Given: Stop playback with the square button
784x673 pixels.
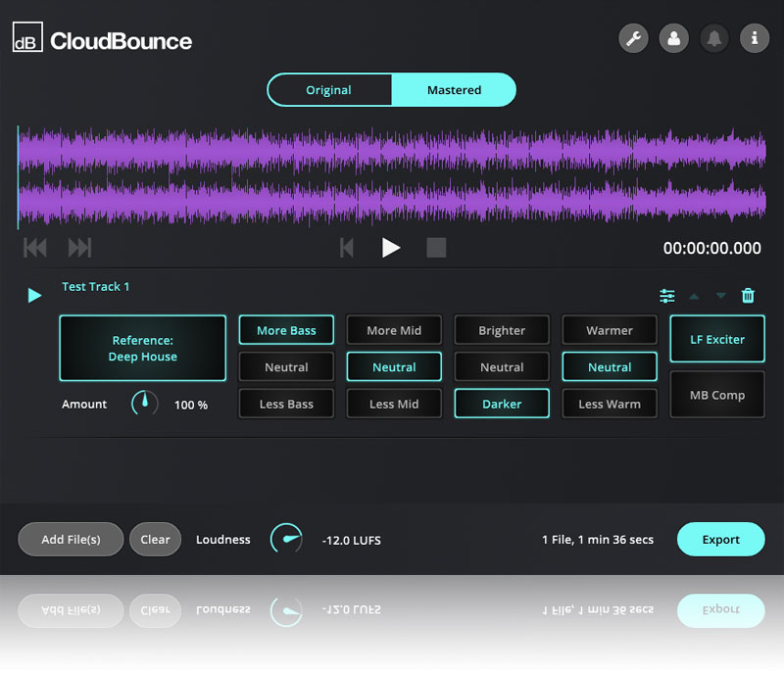Looking at the screenshot, I should (436, 248).
